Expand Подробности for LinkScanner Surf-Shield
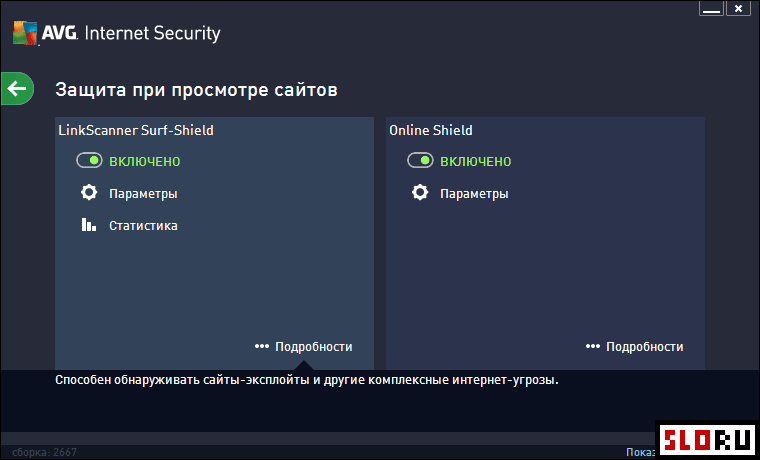The width and height of the screenshot is (760, 460). point(314,347)
